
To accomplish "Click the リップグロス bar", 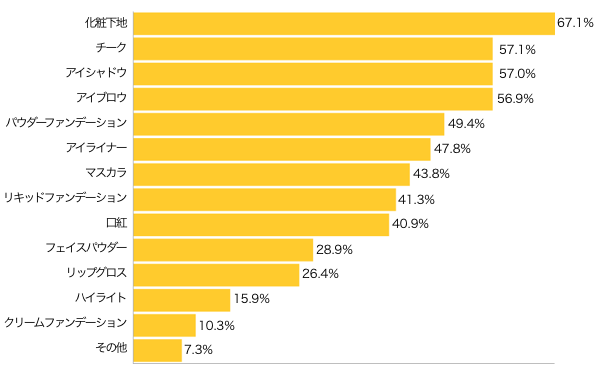I will pos(216,275).
